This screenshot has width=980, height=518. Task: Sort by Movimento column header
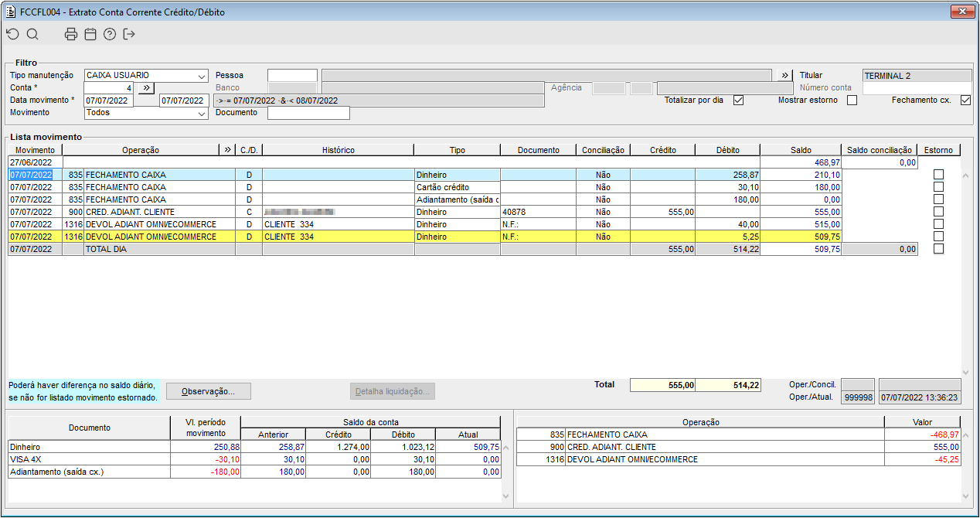tap(36, 150)
